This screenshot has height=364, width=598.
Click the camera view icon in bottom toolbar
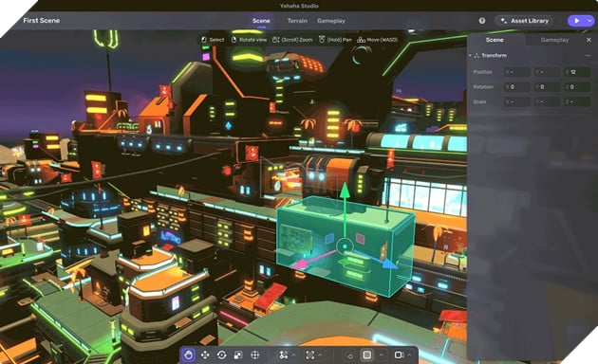click(399, 355)
